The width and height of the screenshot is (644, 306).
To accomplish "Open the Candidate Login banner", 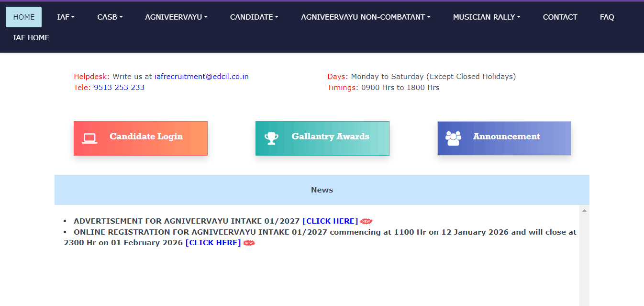I will click(x=141, y=138).
